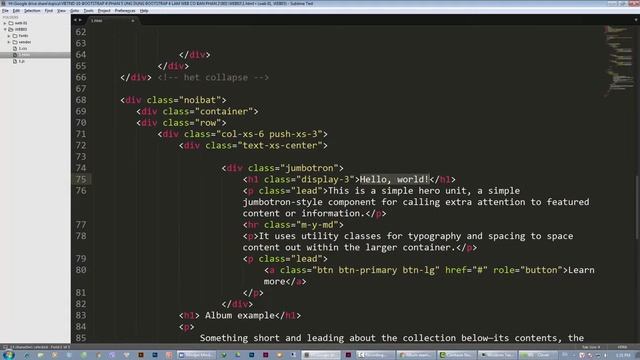Switch to Recording taskbar window

[x=376, y=355]
